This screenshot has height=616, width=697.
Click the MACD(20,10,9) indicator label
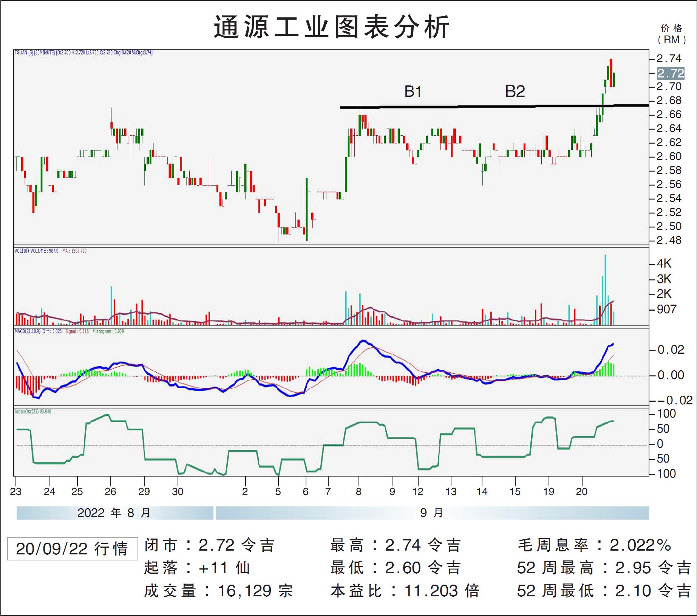pyautogui.click(x=69, y=331)
